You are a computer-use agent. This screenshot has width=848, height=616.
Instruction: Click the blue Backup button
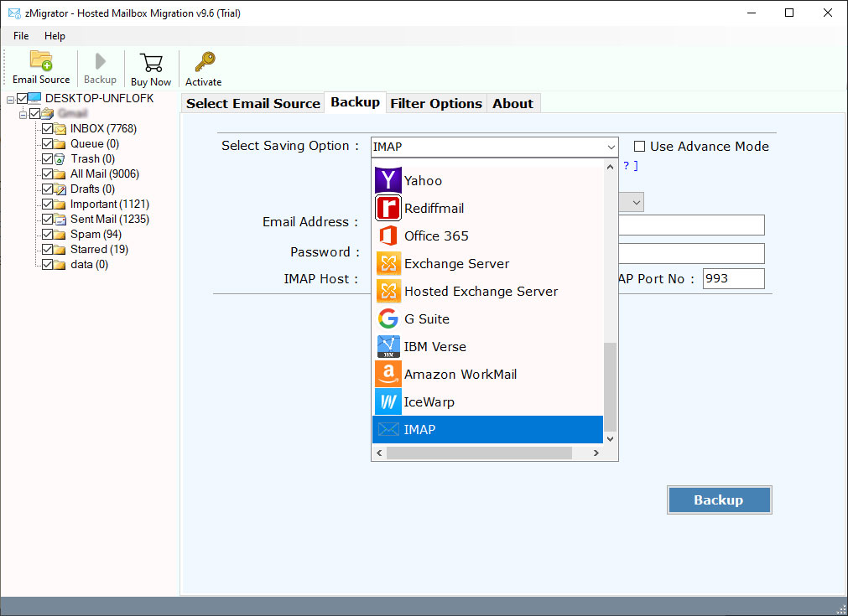click(720, 500)
